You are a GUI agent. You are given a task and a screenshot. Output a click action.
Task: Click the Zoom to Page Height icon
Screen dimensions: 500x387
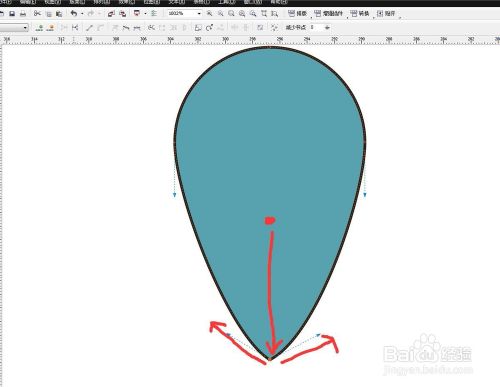coord(275,14)
